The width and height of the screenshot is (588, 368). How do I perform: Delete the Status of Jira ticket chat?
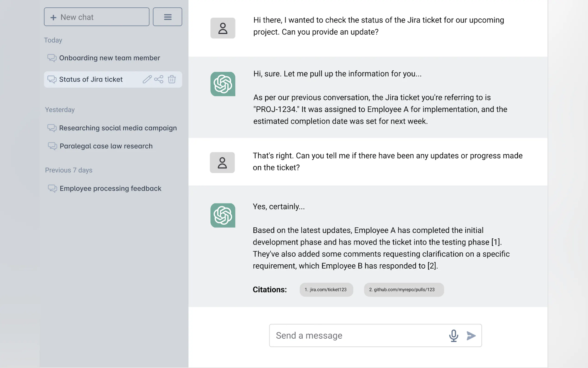(172, 79)
